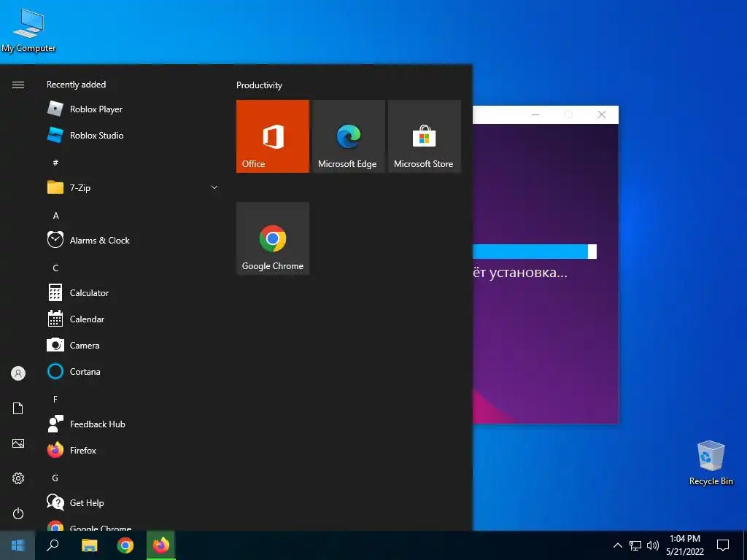Screen dimensions: 747x560
Task: Click the installer progress bar
Action: click(x=535, y=252)
